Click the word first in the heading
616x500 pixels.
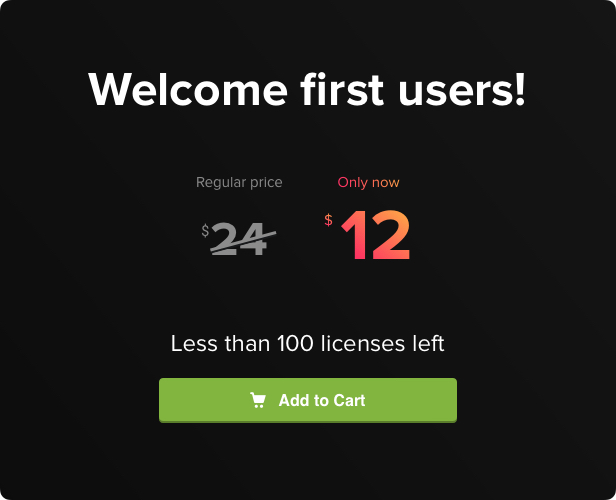[342, 90]
